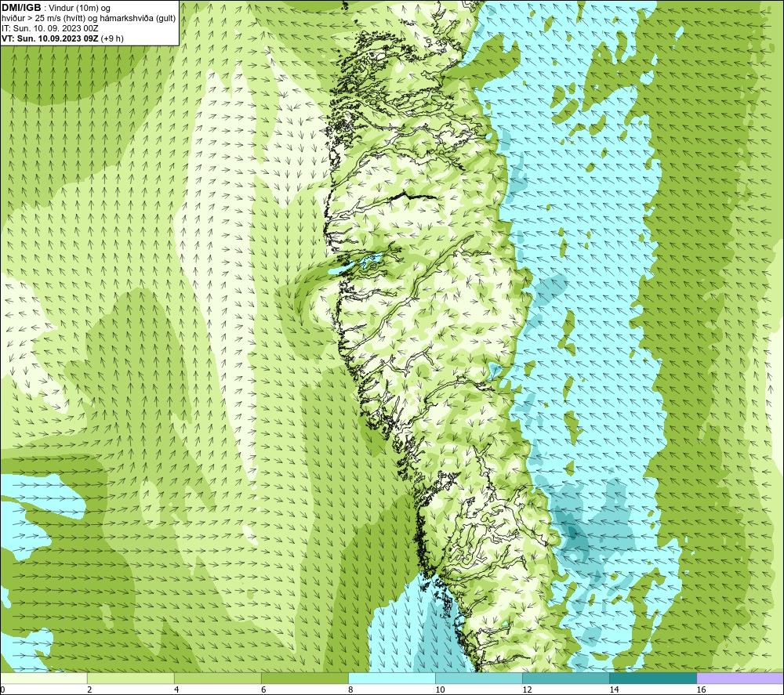The height and width of the screenshot is (695, 784).
Task: Click the legend scale label "16"
Action: (701, 690)
